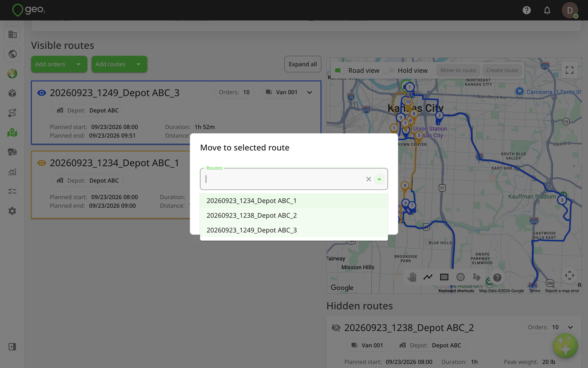588x368 pixels.
Task: Choose 20260923_1234_Depot ABC_1 from the list
Action: 294,201
